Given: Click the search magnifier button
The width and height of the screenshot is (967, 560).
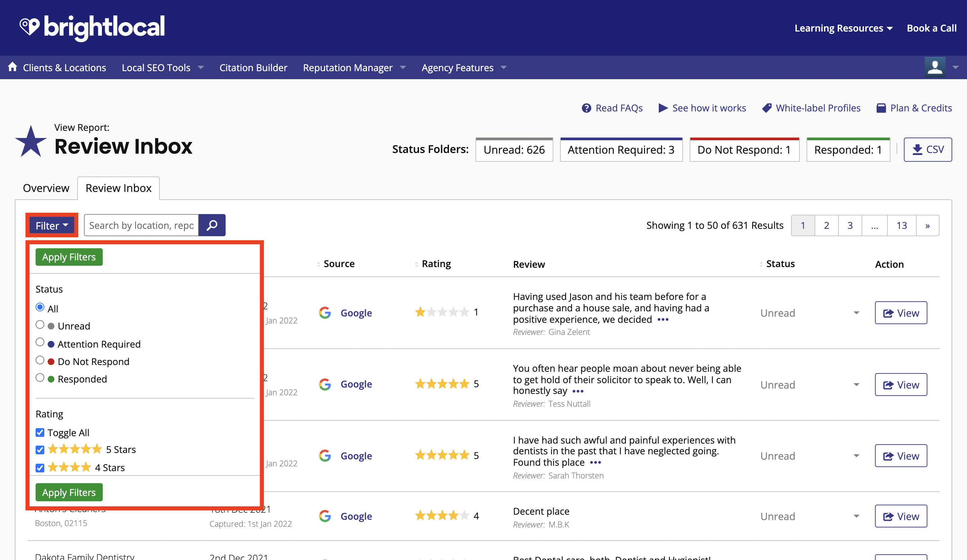Looking at the screenshot, I should click(212, 225).
